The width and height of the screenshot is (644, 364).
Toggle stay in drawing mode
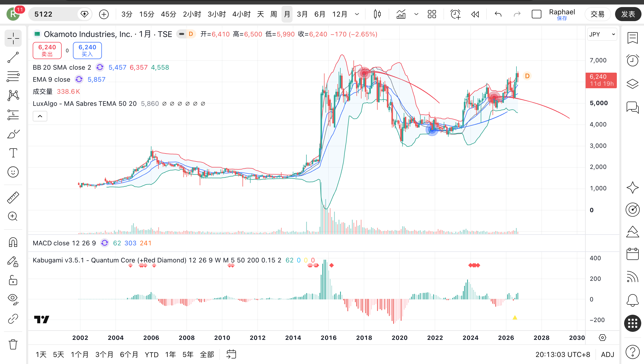pyautogui.click(x=13, y=261)
